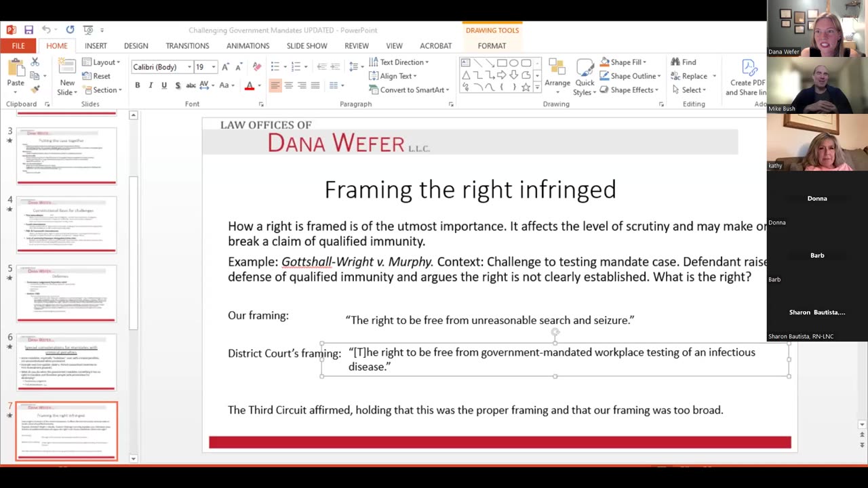
Task: Click the Copy icon
Action: pyautogui.click(x=34, y=75)
